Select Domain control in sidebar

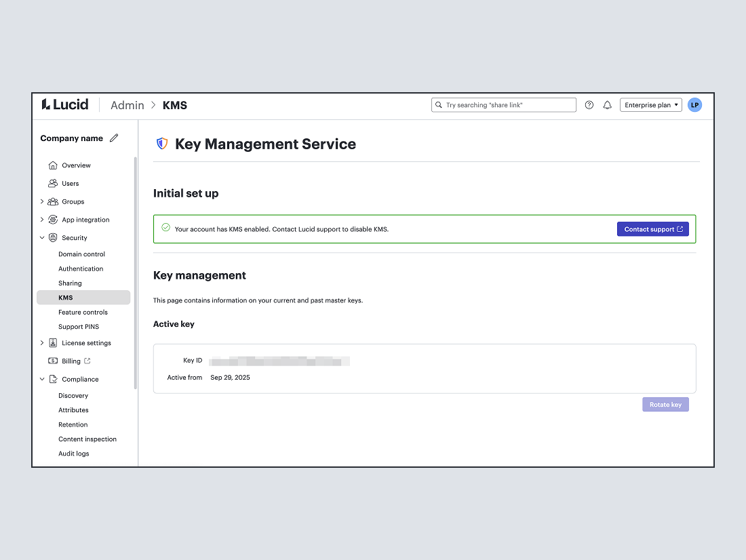coord(81,254)
